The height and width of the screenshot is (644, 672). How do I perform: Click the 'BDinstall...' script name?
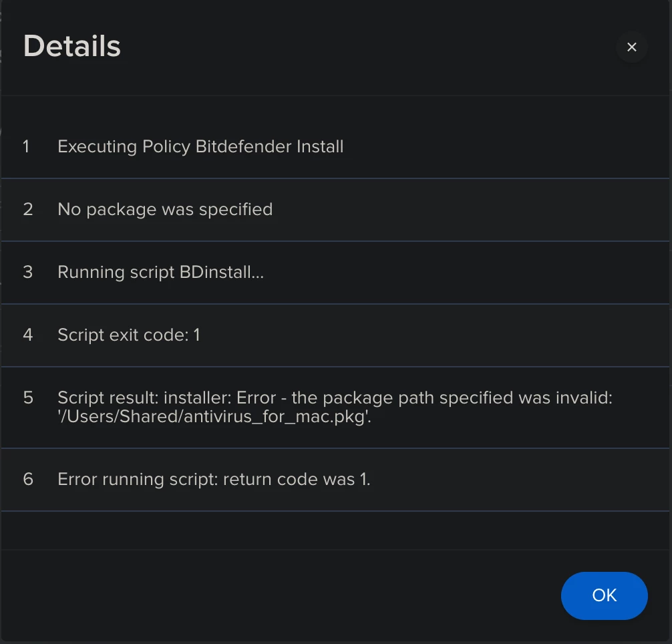point(222,272)
